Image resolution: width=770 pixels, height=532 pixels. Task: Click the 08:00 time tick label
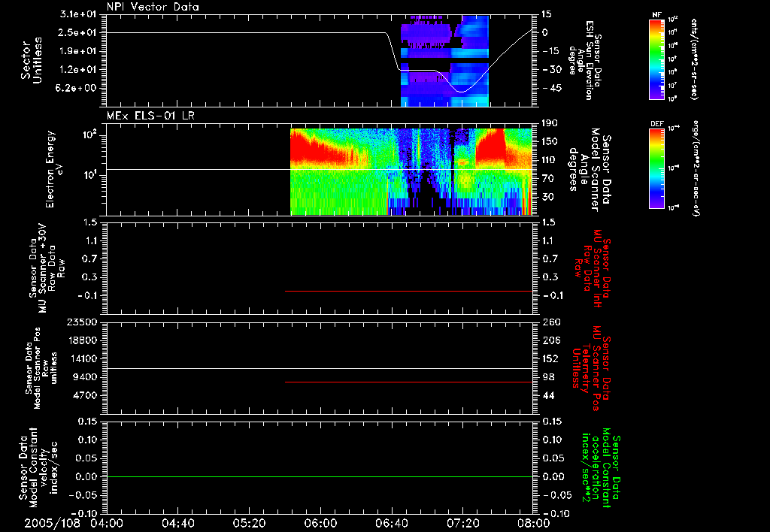click(x=534, y=524)
